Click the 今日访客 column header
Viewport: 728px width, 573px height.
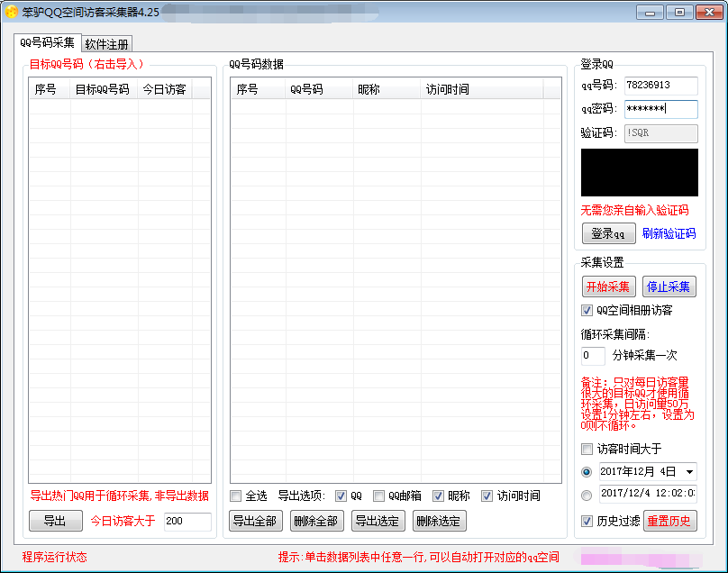(164, 89)
